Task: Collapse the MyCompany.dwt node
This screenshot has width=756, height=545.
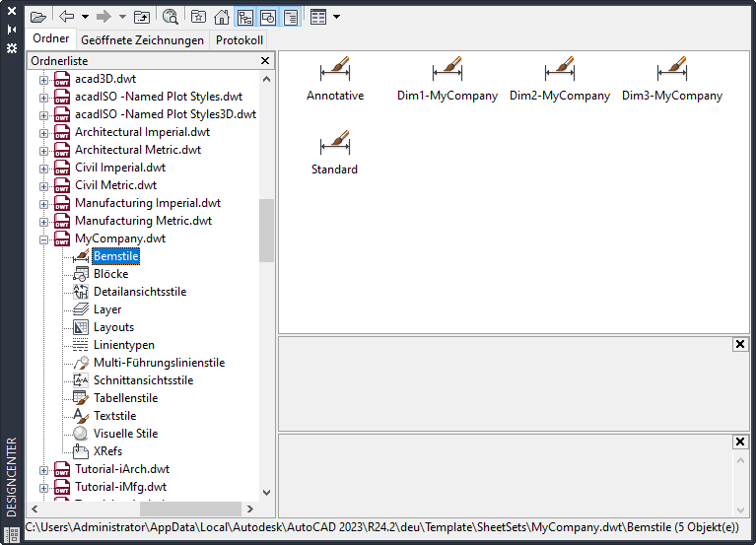Action: tap(43, 239)
